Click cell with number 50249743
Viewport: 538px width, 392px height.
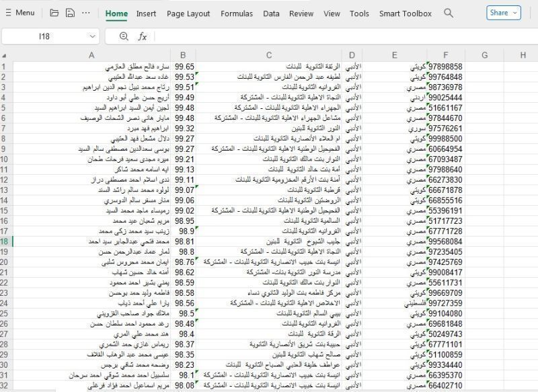pyautogui.click(x=446, y=334)
